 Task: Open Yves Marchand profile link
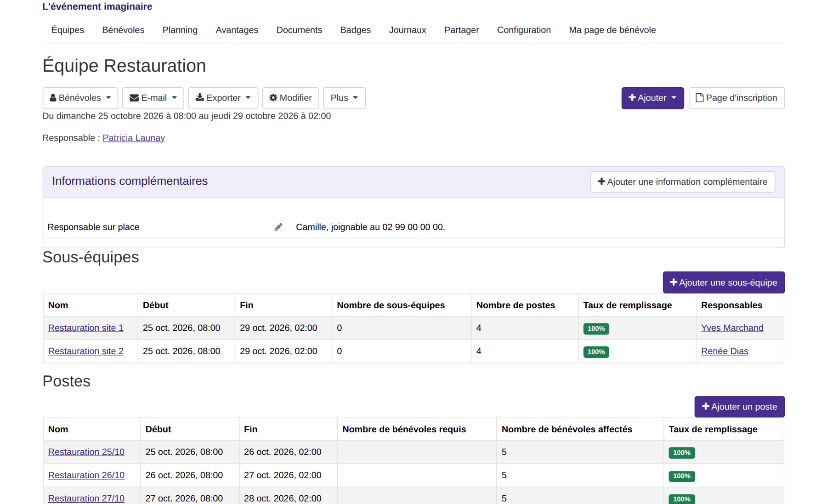coord(732,328)
